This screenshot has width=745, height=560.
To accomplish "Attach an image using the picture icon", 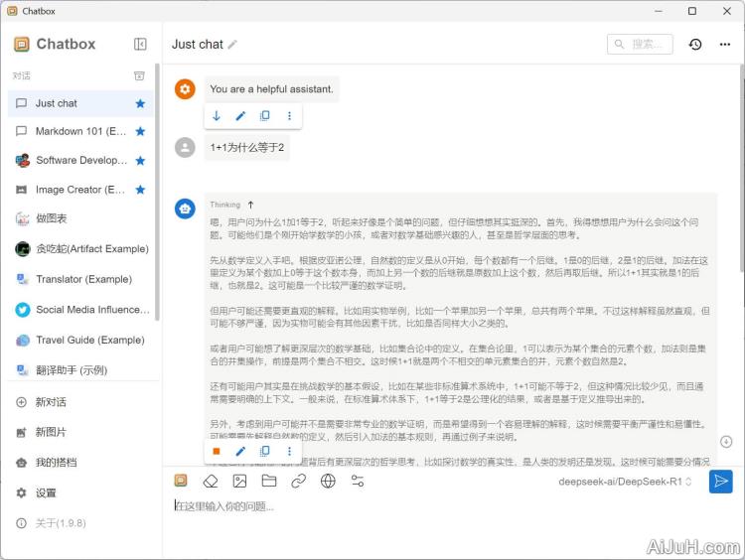I will click(239, 481).
